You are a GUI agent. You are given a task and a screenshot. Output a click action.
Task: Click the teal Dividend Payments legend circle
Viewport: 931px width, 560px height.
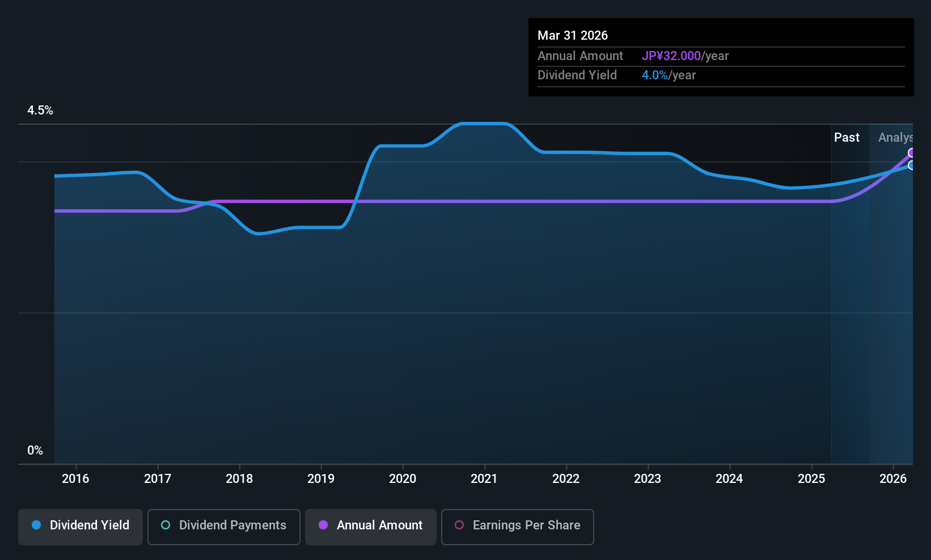click(x=166, y=525)
